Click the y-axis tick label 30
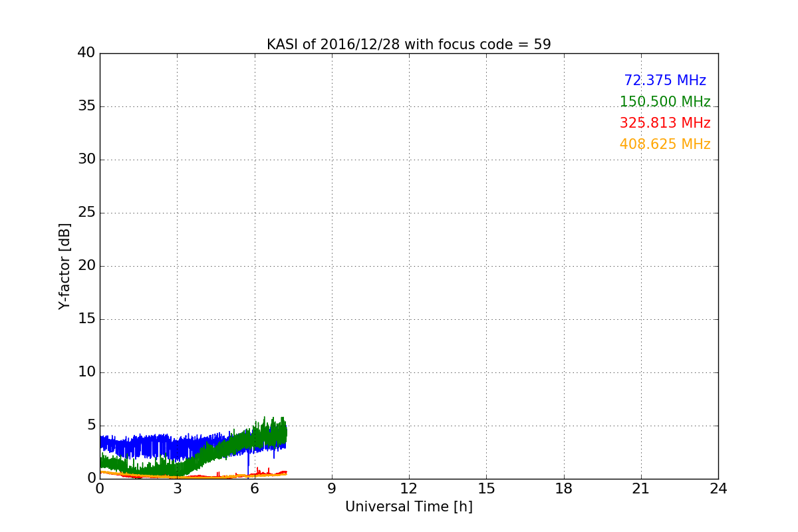 (86, 160)
